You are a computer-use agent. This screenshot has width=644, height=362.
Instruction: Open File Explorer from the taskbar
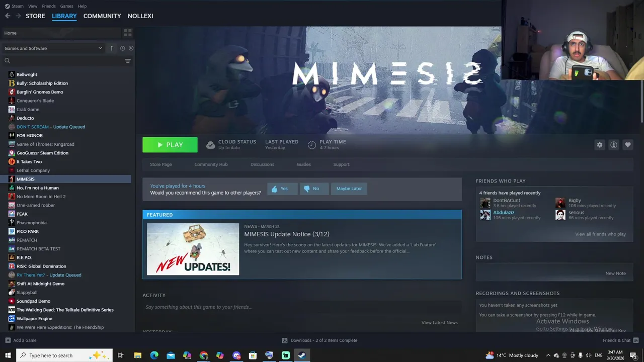click(x=137, y=355)
